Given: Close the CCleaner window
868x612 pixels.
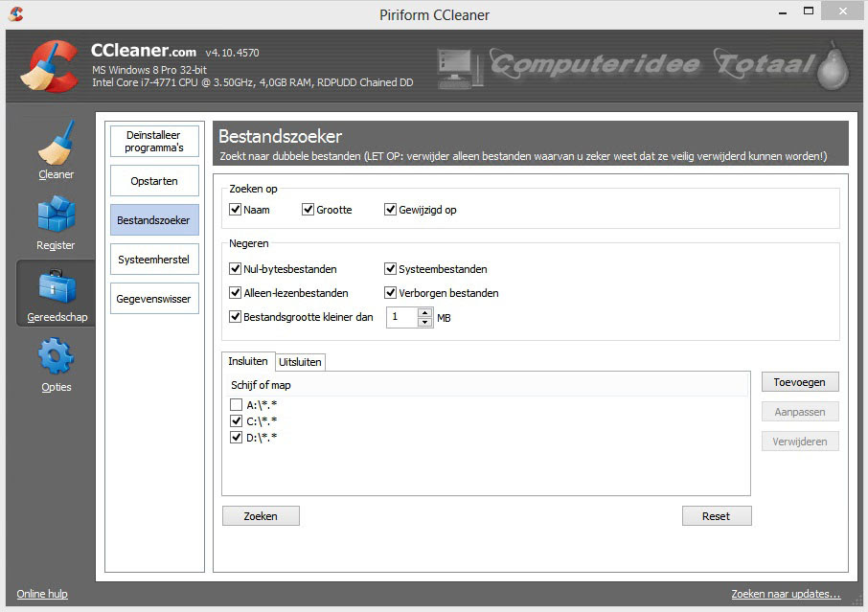Looking at the screenshot, I should pyautogui.click(x=842, y=11).
